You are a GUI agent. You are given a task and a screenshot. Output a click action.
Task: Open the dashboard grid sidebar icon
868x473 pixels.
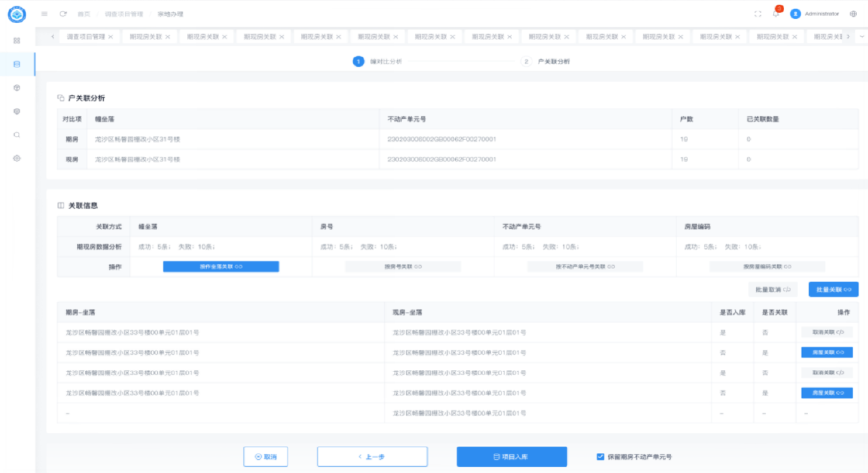[17, 41]
